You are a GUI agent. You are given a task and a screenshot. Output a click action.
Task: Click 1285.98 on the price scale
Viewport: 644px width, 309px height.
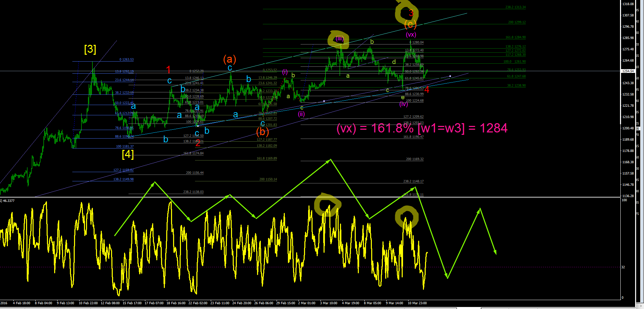[x=628, y=38]
